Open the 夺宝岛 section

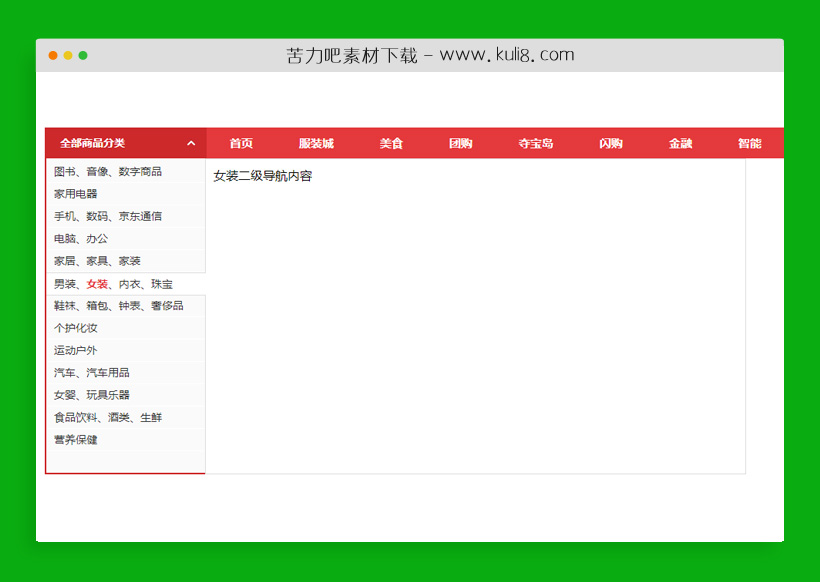pos(535,143)
